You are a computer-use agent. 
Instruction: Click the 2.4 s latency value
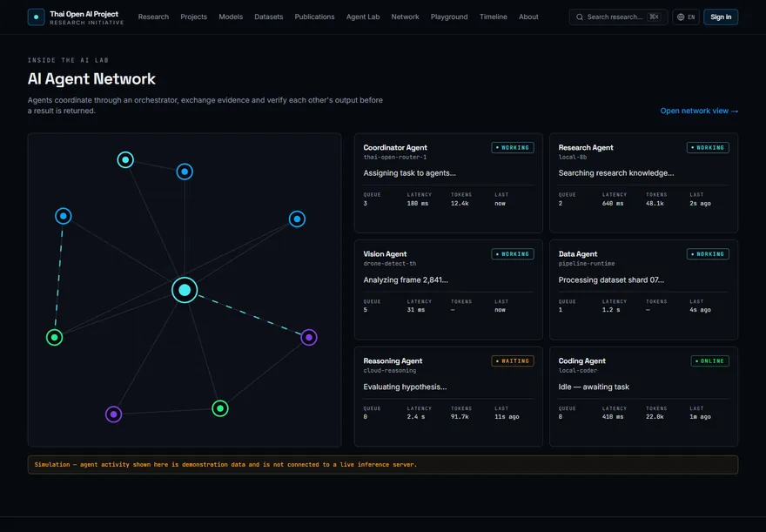(x=416, y=417)
